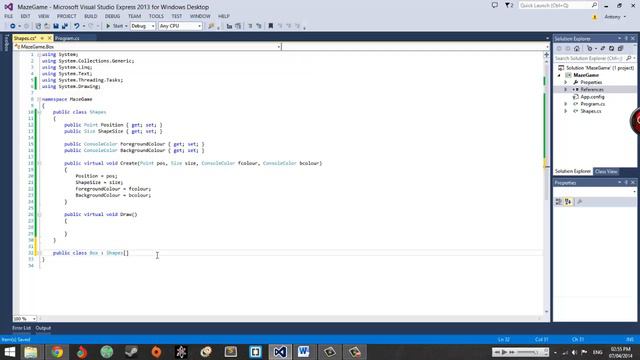The width and height of the screenshot is (640, 360).
Task: Click the feedback speech bubble icon
Action: tap(495, 5)
